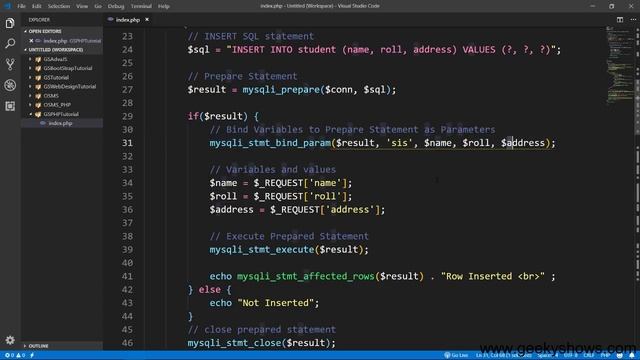
Task: Click the OSMS_PHP folder icon
Action: coord(38,105)
